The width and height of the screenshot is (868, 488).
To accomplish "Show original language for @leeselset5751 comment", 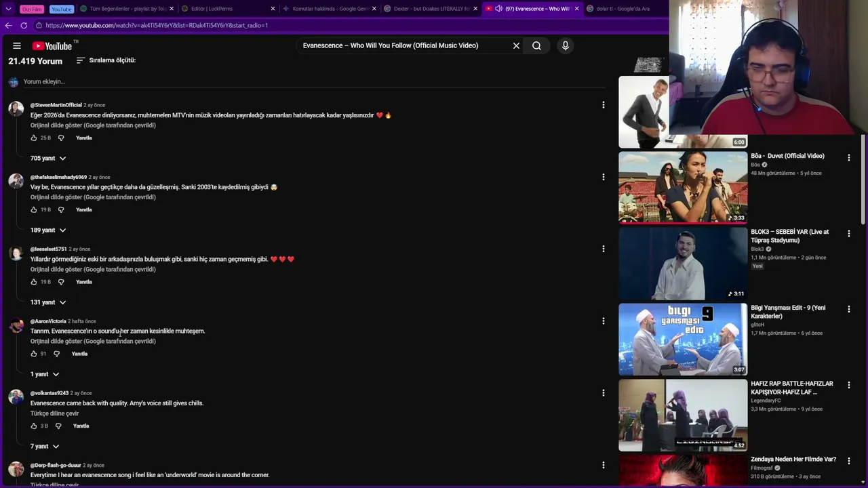I will 93,269.
